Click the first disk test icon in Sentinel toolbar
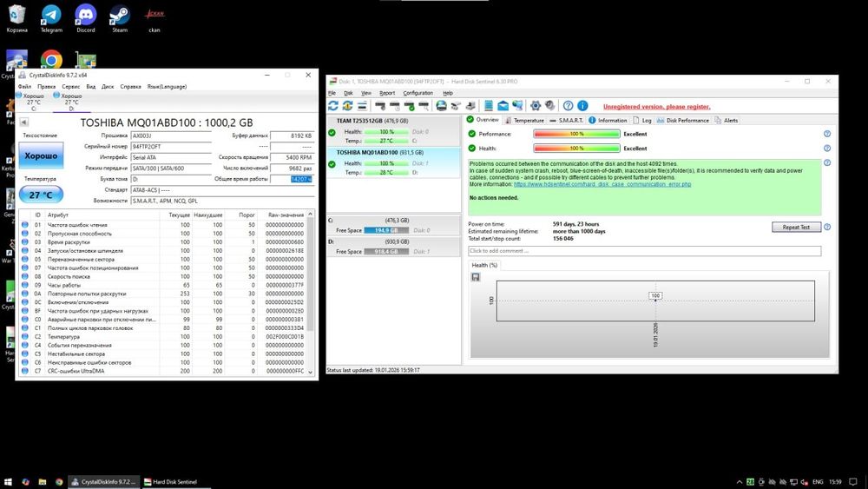The height and width of the screenshot is (489, 868). coord(380,105)
